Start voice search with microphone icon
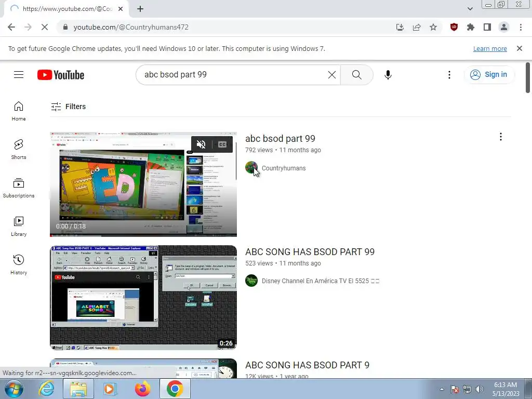Image resolution: width=532 pixels, height=399 pixels. pos(388,75)
